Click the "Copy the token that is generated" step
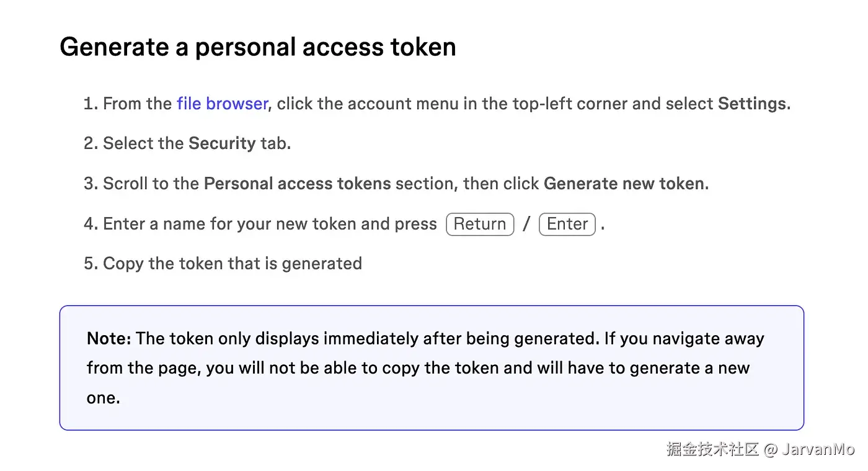Screen dimensions: 868x471 pos(232,264)
